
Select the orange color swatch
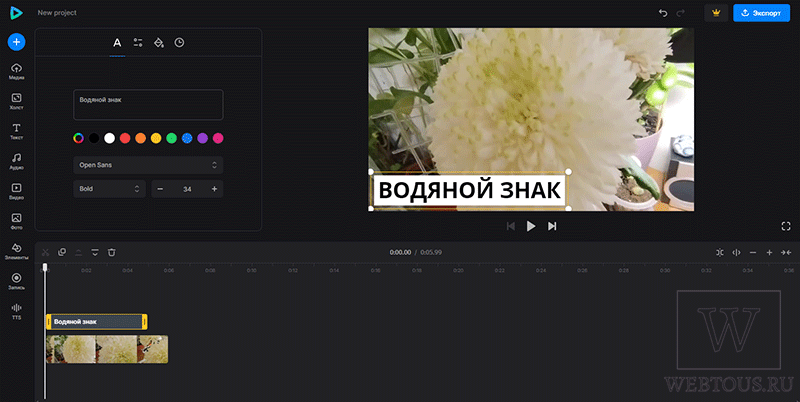tap(140, 138)
